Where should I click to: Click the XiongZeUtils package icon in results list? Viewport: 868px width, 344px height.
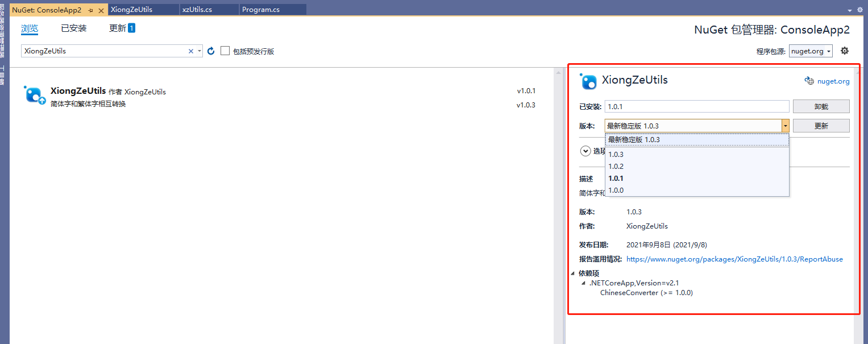34,95
